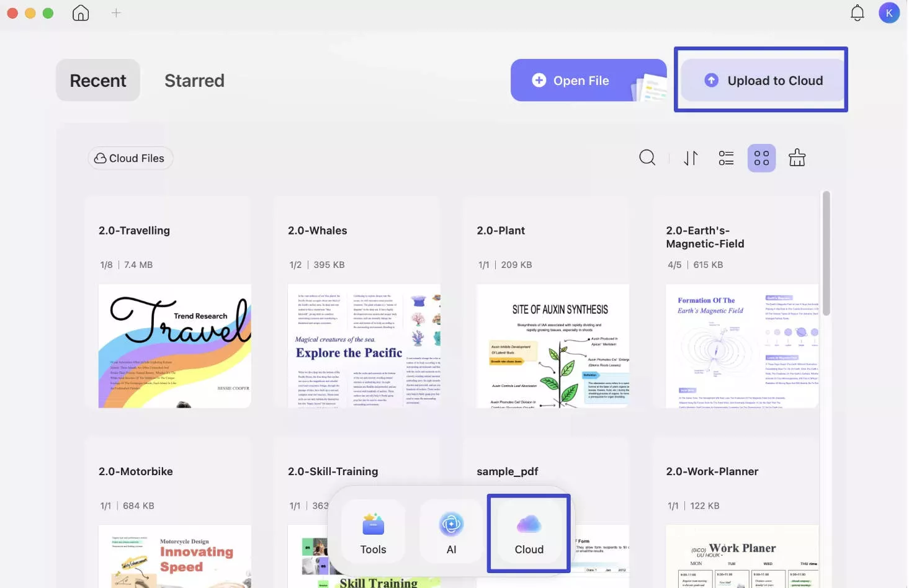Open the Tools panel in floating dock
909x588 pixels.
click(373, 532)
